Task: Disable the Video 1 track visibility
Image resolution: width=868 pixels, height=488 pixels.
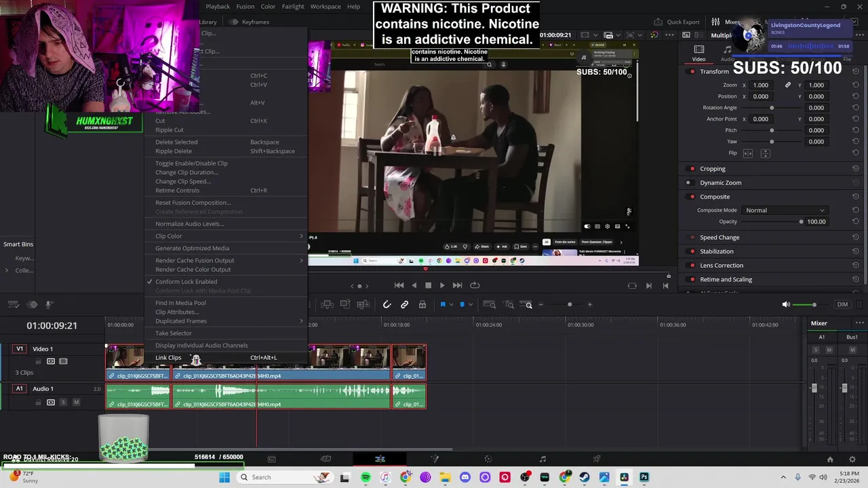Action: point(63,362)
